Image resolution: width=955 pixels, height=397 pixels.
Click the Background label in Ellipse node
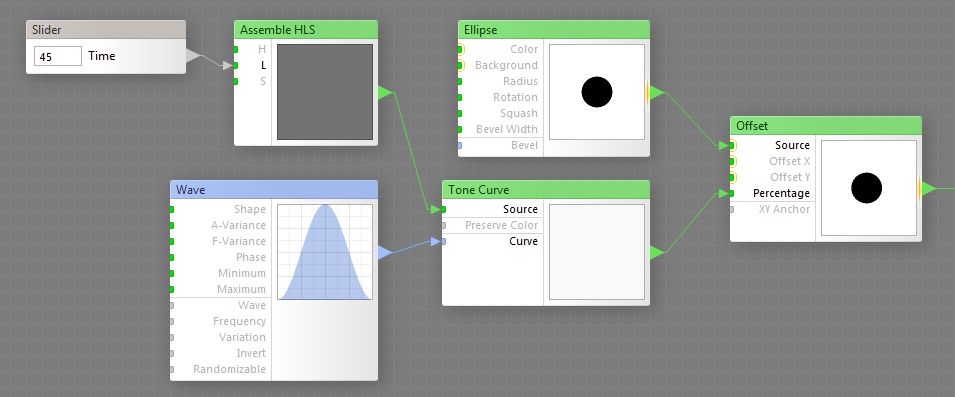click(x=507, y=65)
